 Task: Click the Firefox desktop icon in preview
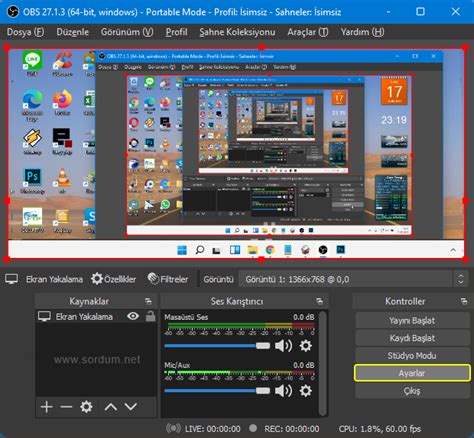click(x=62, y=102)
